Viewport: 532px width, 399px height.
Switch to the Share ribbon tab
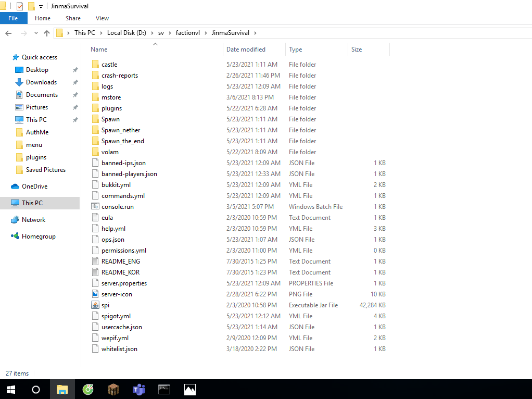tap(73, 18)
